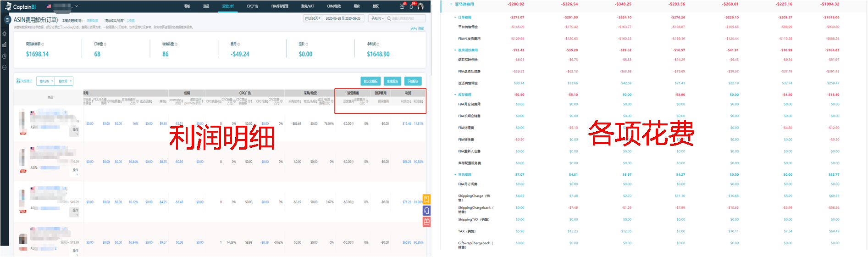Collapse the 库存费用 tree row
This screenshot has width=868, height=257.
(455, 95)
